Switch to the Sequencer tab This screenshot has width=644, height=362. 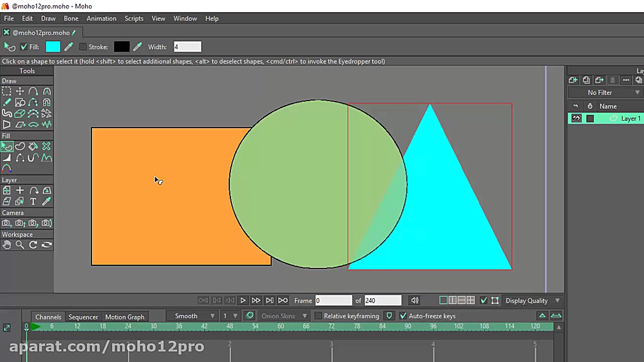(83, 317)
